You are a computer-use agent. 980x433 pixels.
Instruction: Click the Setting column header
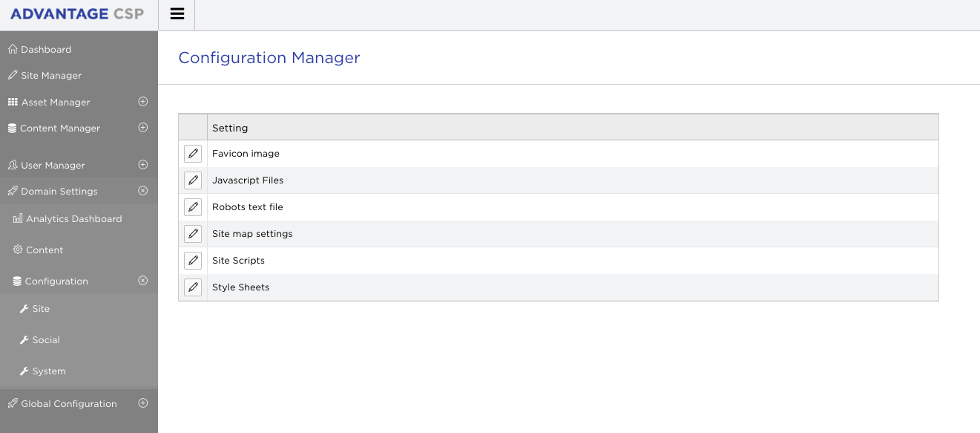click(x=230, y=128)
